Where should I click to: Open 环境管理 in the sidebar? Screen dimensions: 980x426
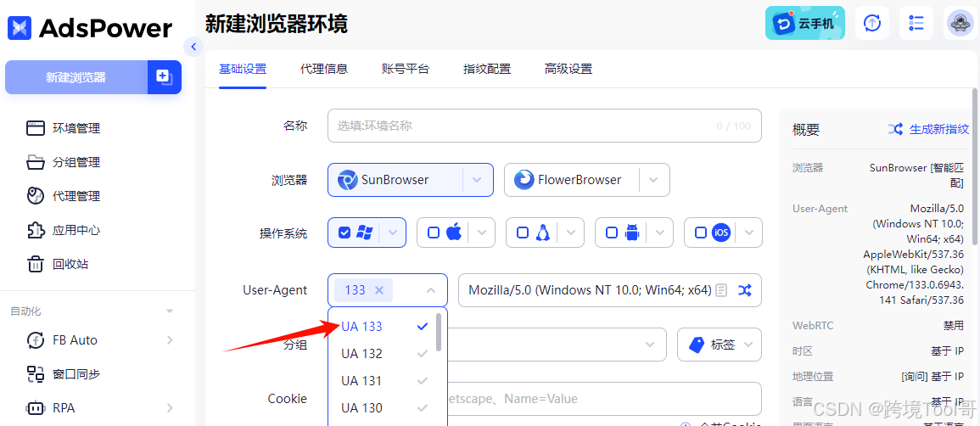point(76,129)
